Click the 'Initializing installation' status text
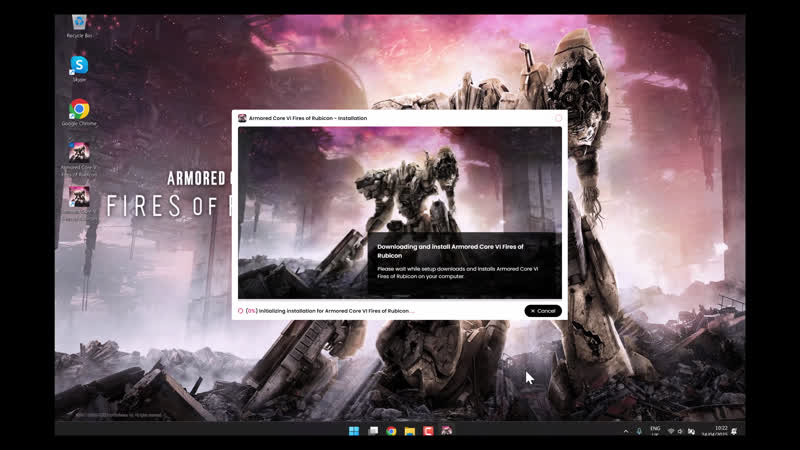 [x=330, y=311]
